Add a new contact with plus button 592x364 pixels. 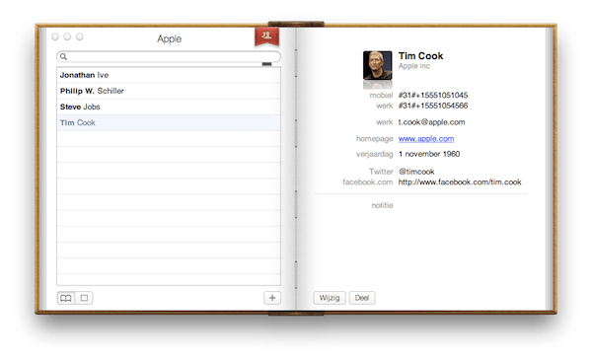pos(272,298)
